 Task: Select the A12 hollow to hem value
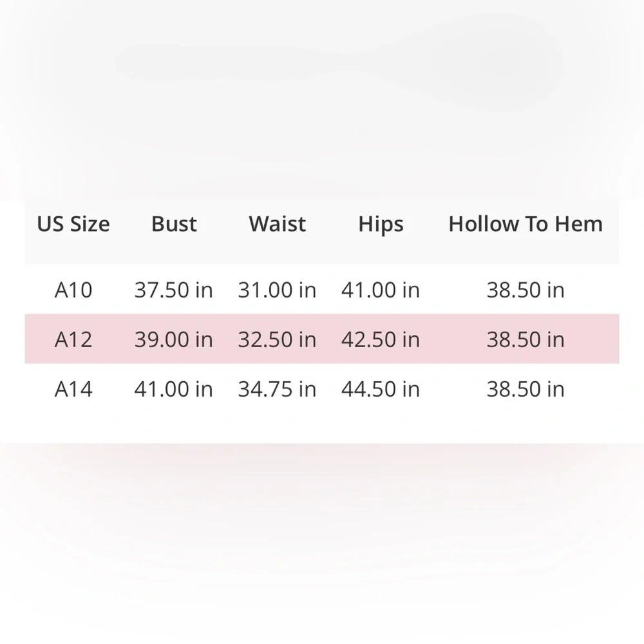click(526, 339)
